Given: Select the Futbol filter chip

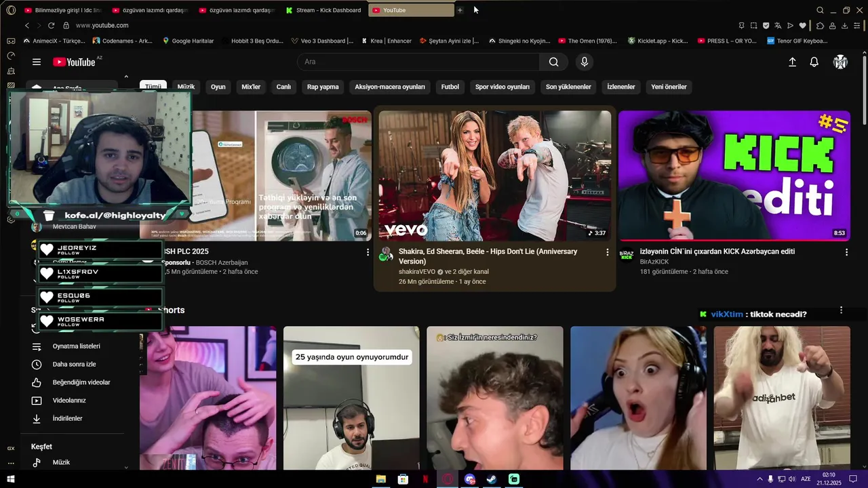Looking at the screenshot, I should pyautogui.click(x=450, y=87).
